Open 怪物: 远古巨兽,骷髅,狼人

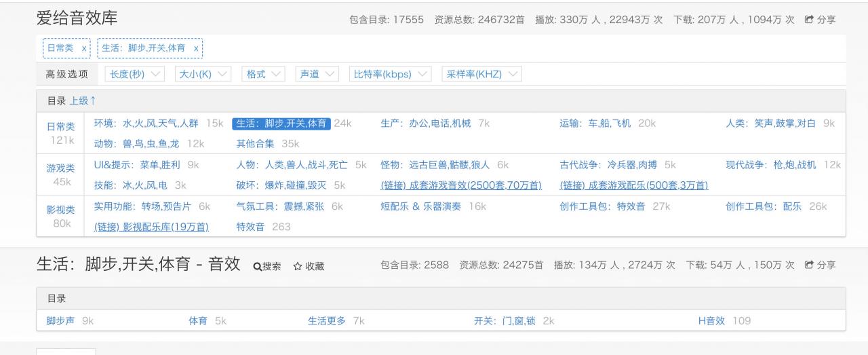coord(436,165)
